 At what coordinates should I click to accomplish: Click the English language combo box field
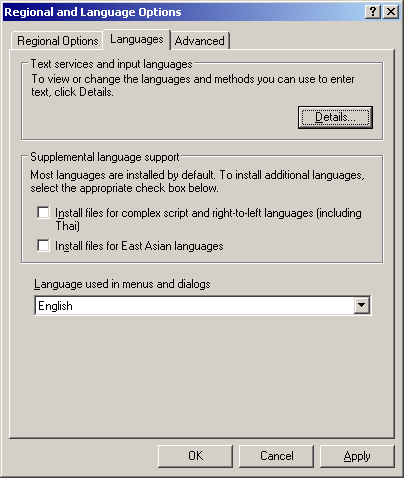click(203, 305)
